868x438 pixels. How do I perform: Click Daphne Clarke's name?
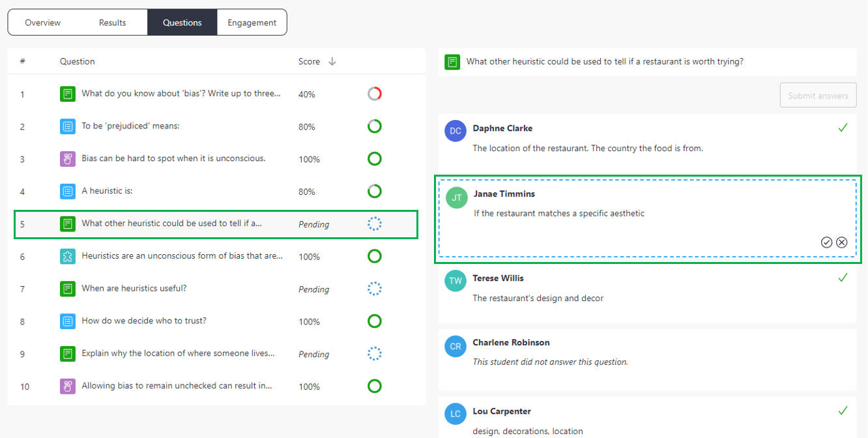pos(502,128)
